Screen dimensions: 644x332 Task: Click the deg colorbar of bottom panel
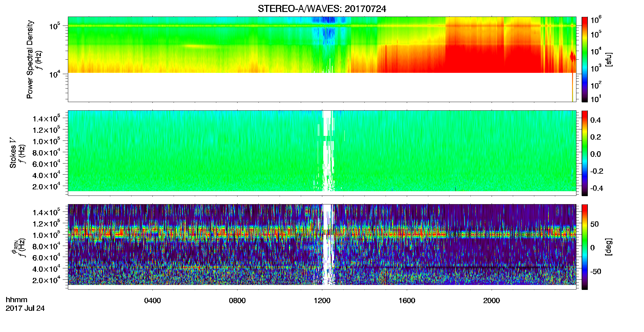click(585, 247)
